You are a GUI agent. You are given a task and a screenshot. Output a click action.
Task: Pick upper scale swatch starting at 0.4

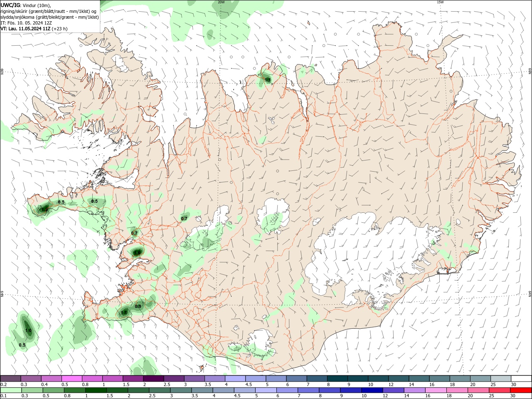51,378
